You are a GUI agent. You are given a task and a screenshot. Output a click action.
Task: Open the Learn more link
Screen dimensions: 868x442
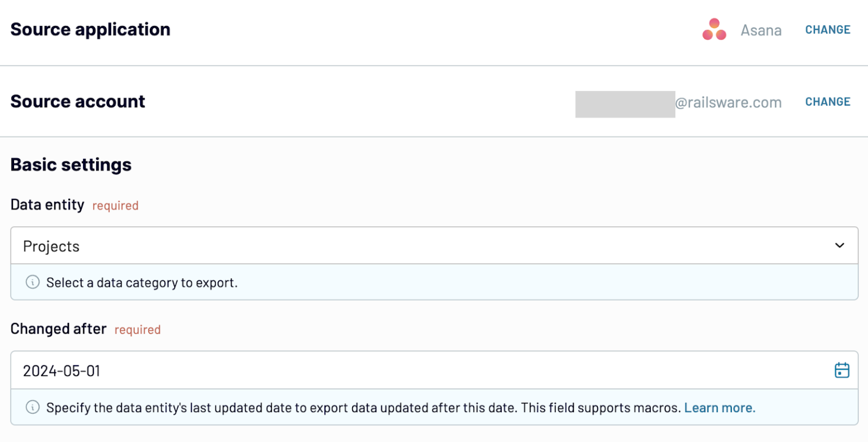[x=719, y=407]
